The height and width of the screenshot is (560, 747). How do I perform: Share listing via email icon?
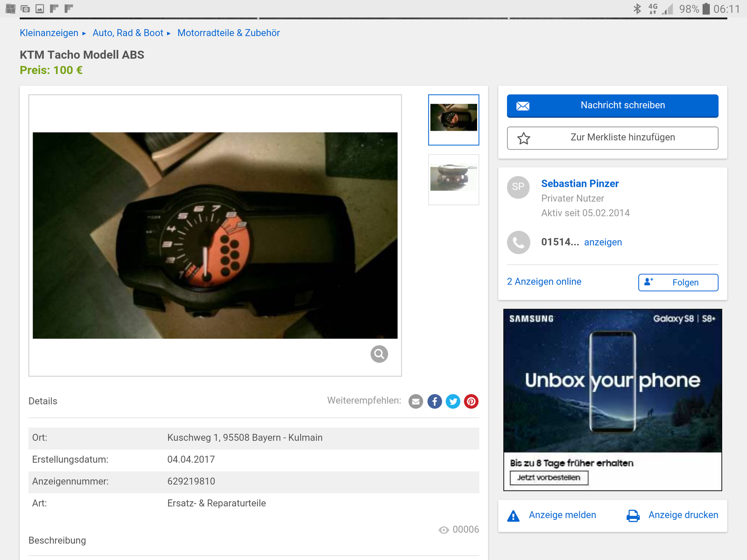click(416, 401)
